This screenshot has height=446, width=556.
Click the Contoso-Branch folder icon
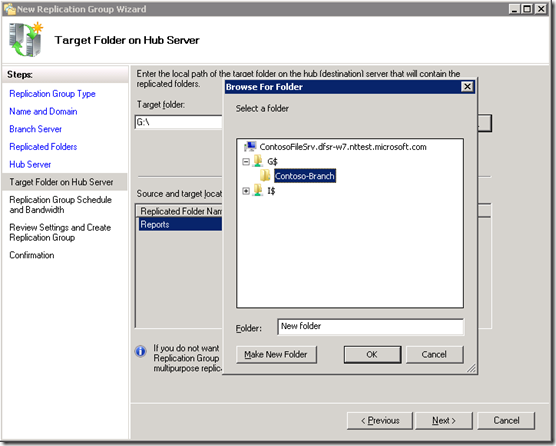265,175
